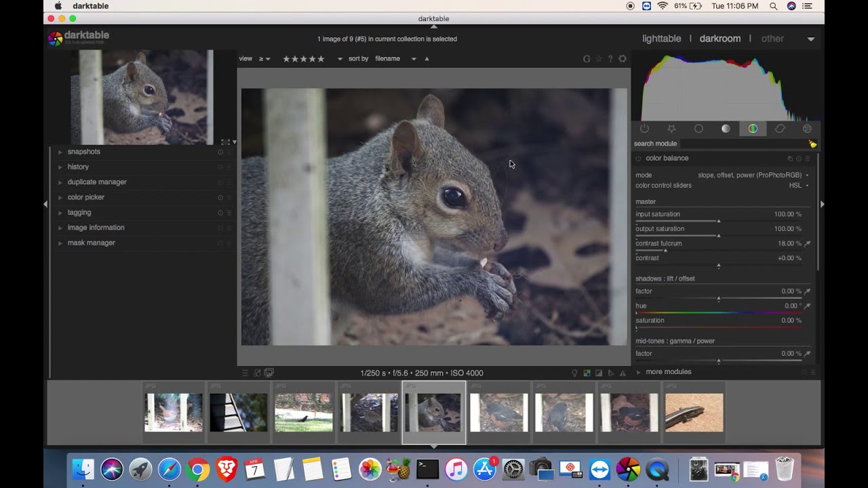Open the correction modules group arrows icon

tap(780, 129)
